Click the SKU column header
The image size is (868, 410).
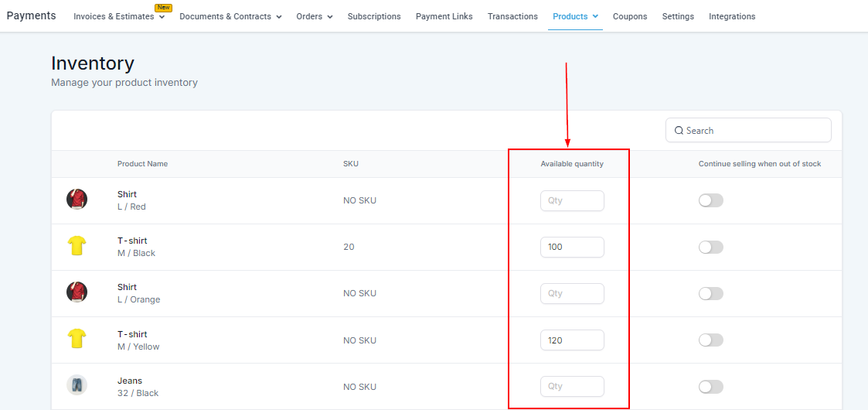(350, 164)
